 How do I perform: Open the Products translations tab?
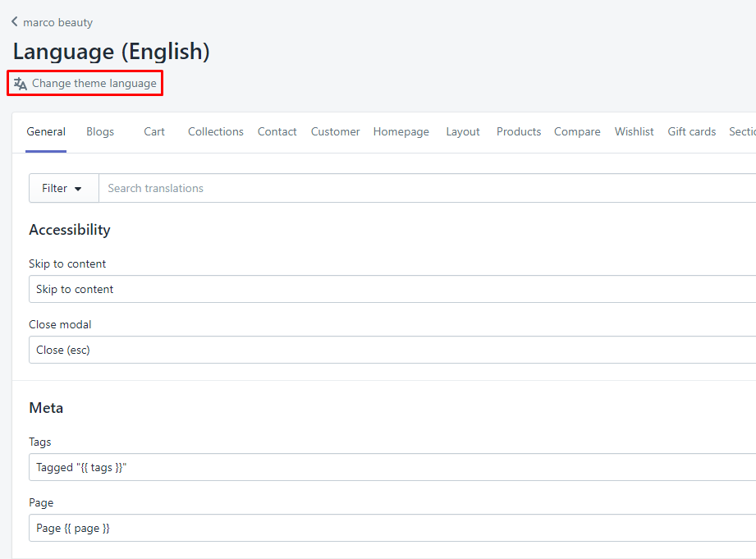(518, 131)
